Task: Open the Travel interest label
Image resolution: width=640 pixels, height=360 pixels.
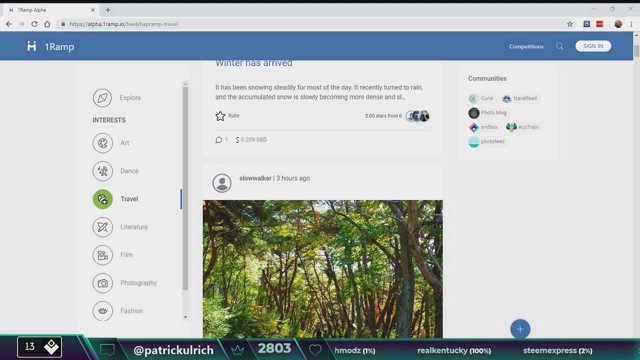Action: (129, 199)
